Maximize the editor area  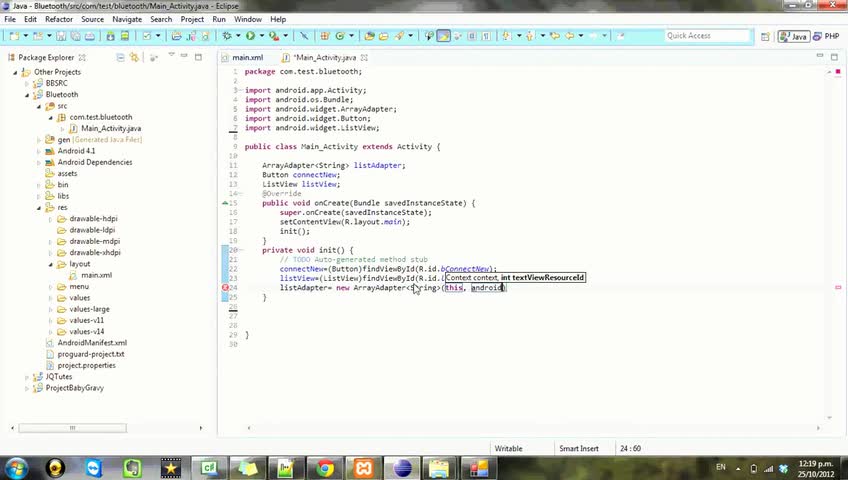834,57
